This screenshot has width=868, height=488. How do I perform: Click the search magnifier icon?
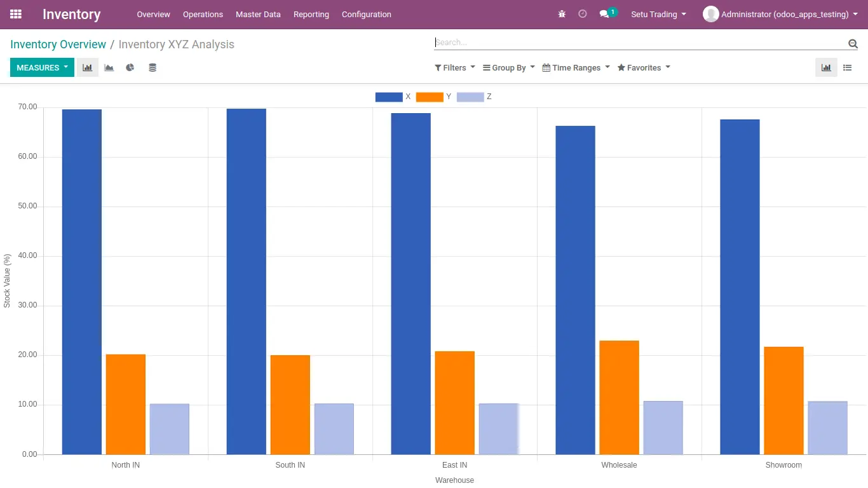click(x=853, y=43)
